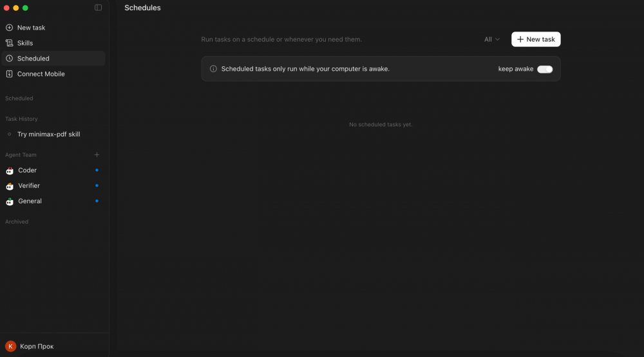Minimize the window with the yellow button
644x357 pixels.
point(15,8)
